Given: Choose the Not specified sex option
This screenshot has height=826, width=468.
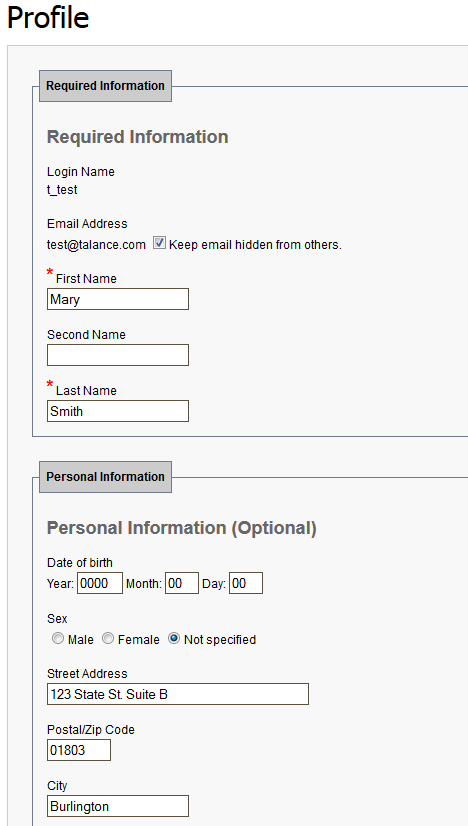Looking at the screenshot, I should click(173, 638).
